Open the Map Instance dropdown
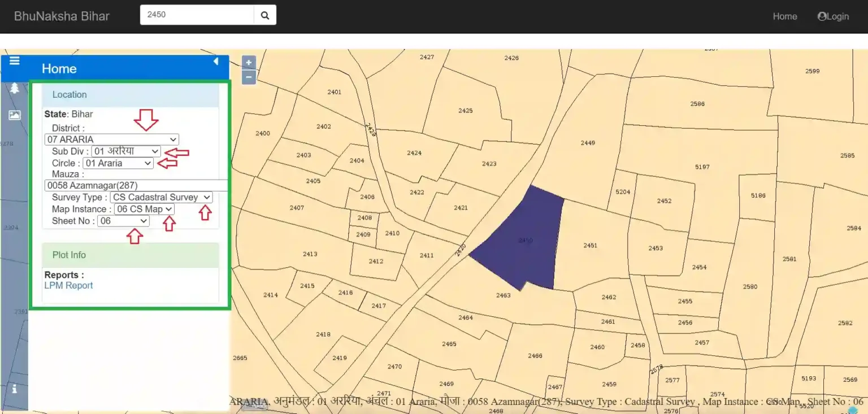The width and height of the screenshot is (868, 414). pos(144,209)
